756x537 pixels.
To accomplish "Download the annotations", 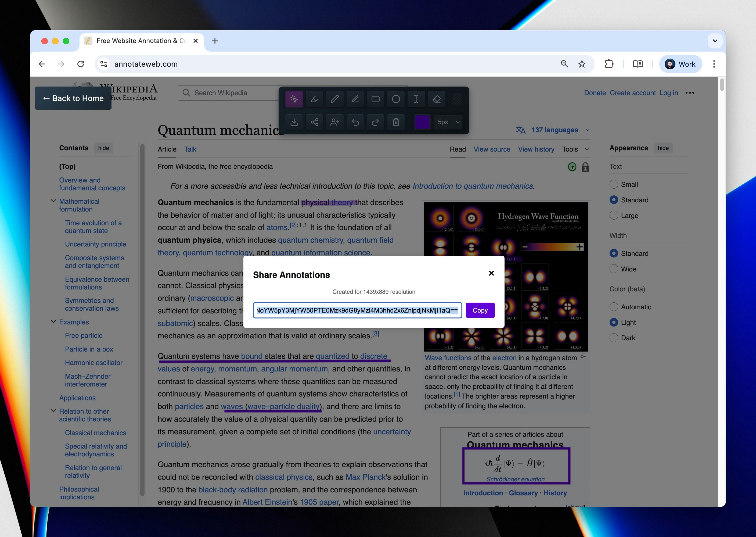I will (294, 122).
